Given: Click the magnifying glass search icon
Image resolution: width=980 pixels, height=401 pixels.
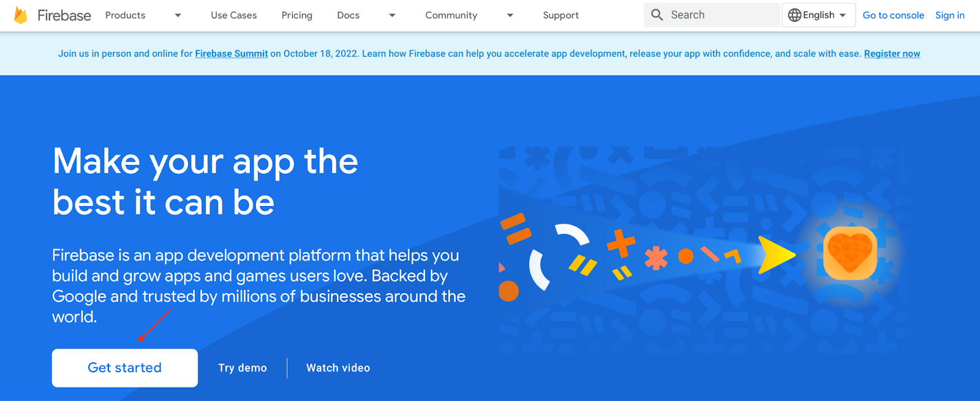Looking at the screenshot, I should pos(657,15).
